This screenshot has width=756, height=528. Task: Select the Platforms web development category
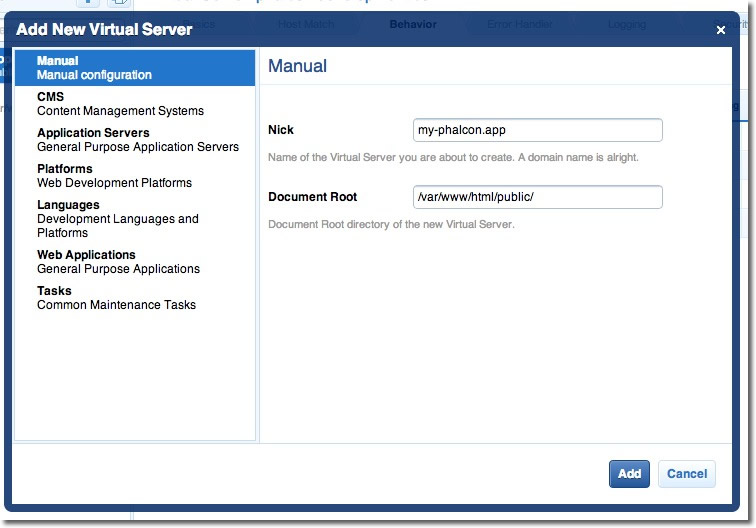click(x=114, y=176)
